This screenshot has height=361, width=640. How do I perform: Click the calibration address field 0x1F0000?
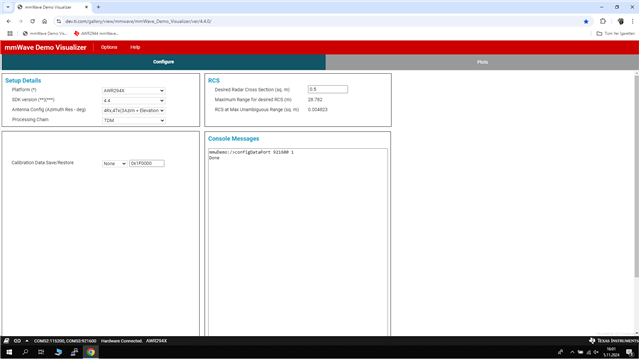coord(147,163)
